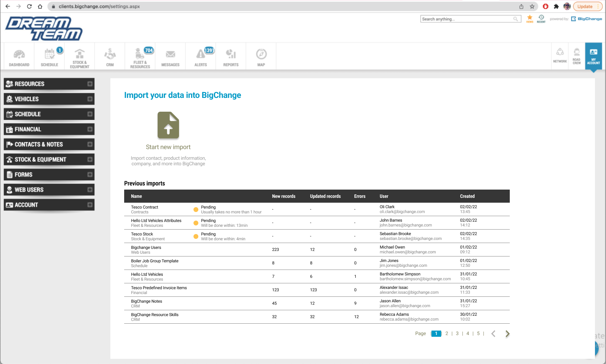Go to page 2 of imports

pyautogui.click(x=447, y=333)
